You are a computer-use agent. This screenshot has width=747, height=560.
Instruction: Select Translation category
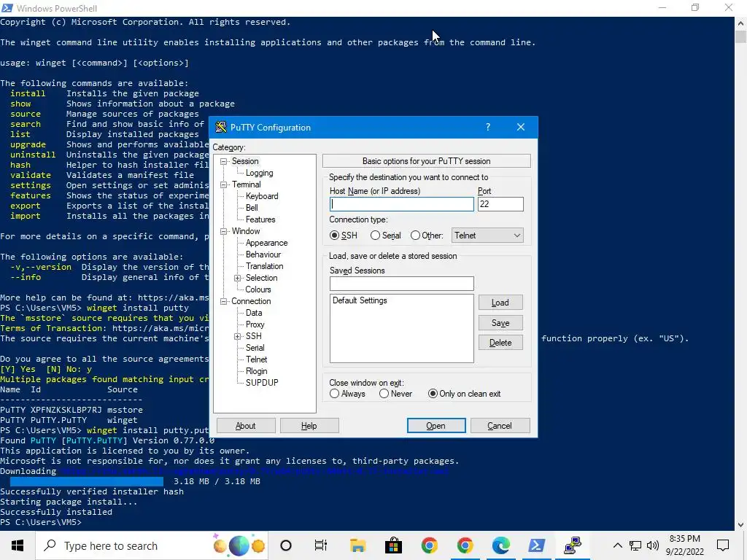pos(264,266)
